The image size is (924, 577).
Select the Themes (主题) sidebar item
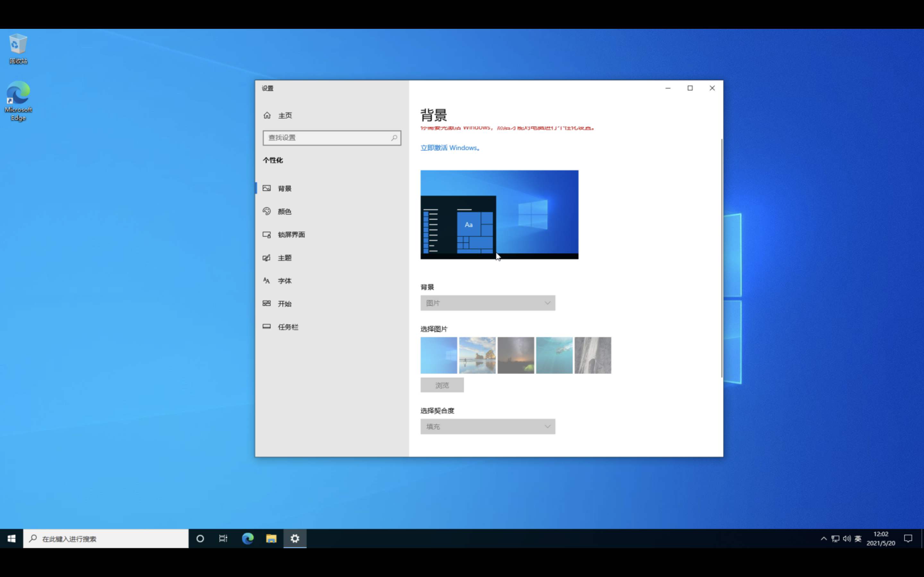[x=285, y=258]
